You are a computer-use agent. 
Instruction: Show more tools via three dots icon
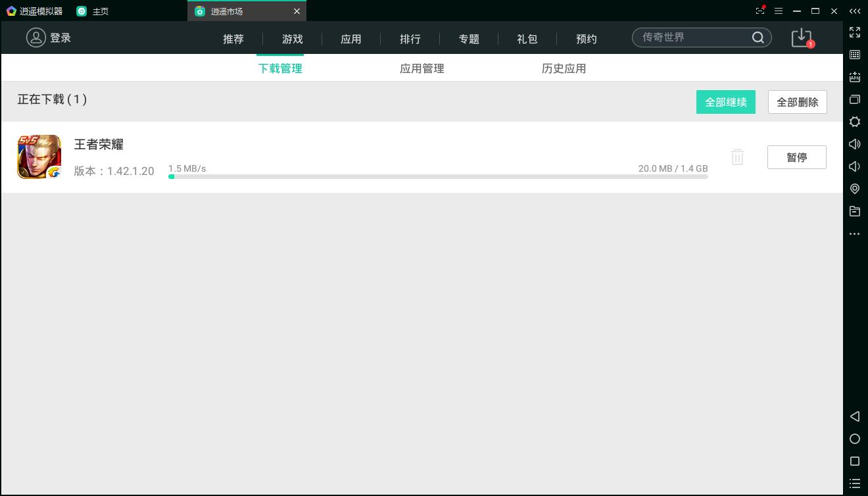pyautogui.click(x=855, y=234)
